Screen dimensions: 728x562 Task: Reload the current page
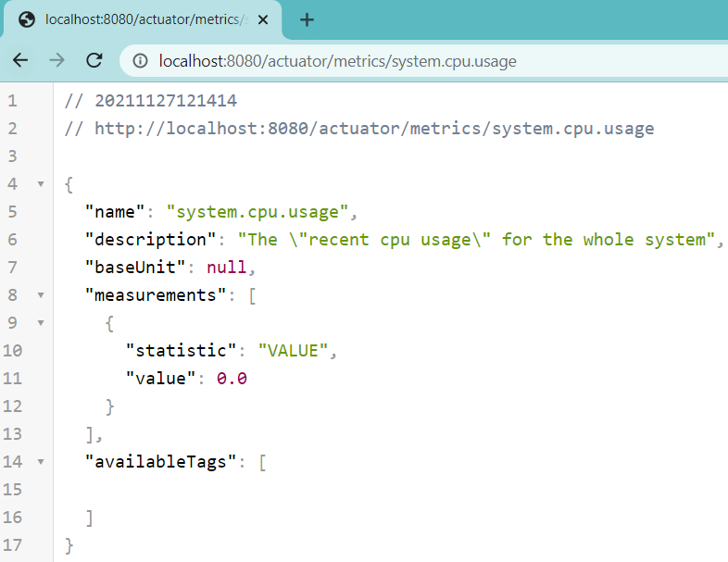click(x=94, y=60)
